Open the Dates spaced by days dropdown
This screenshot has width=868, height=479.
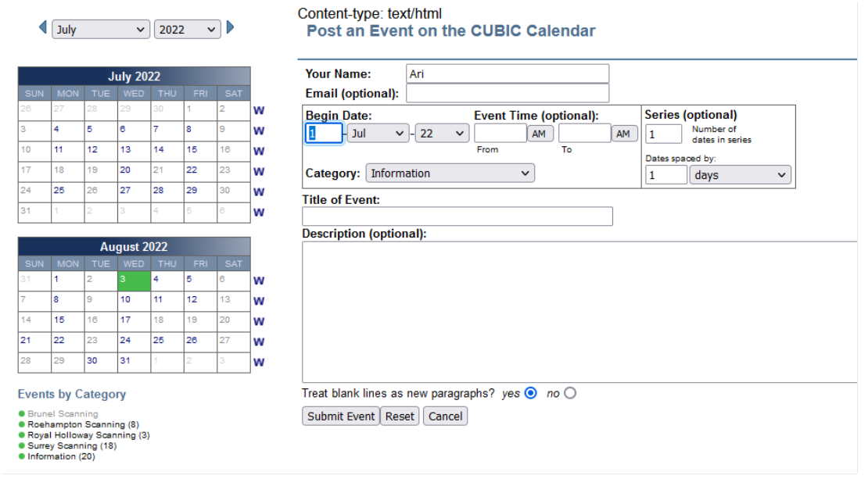pyautogui.click(x=740, y=175)
